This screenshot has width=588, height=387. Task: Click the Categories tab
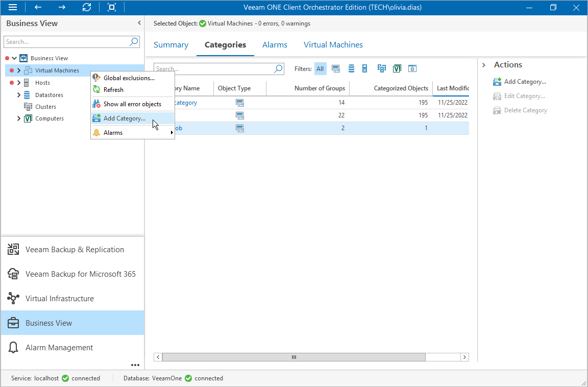click(x=226, y=44)
